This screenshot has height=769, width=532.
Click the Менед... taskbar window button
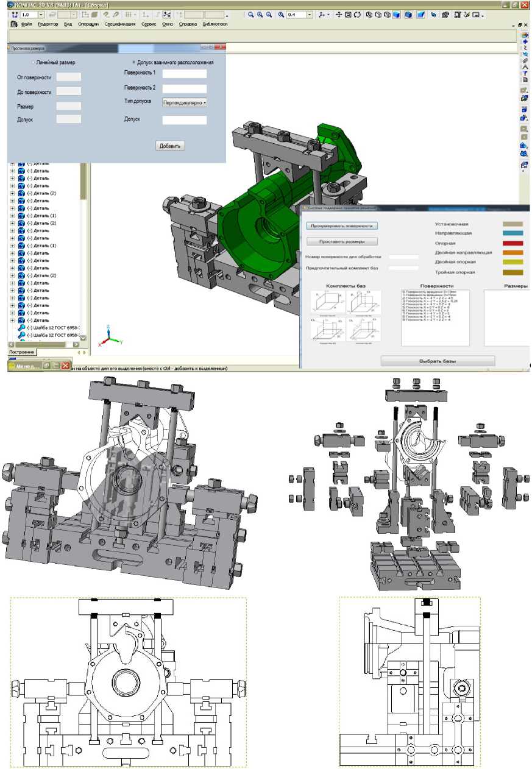tap(24, 366)
